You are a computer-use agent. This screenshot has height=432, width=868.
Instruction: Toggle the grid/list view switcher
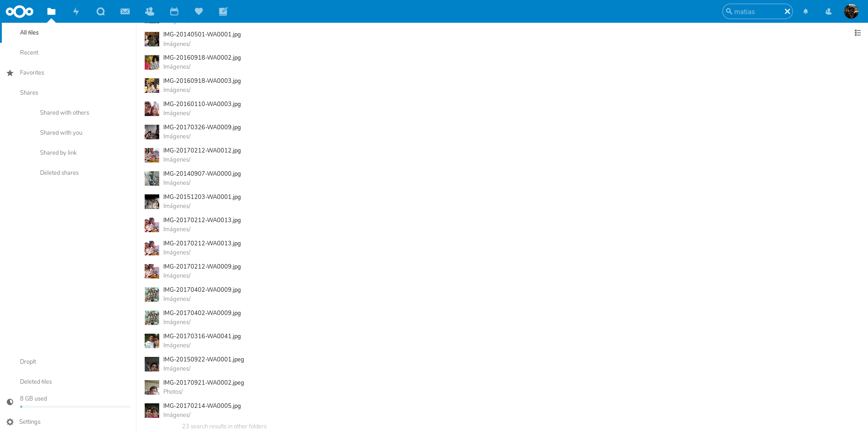(x=858, y=33)
